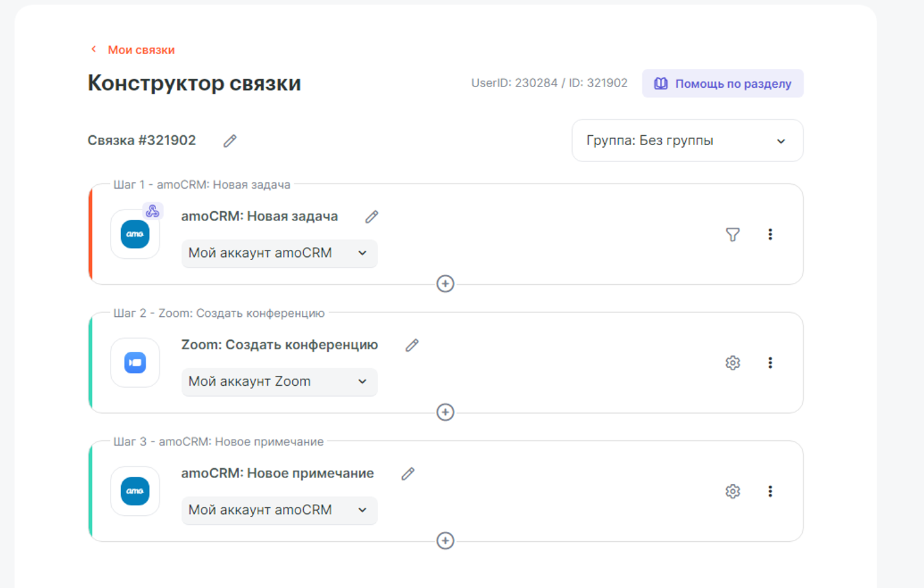Open settings gear for amoCRM note step
This screenshot has height=588, width=924.
click(x=733, y=491)
